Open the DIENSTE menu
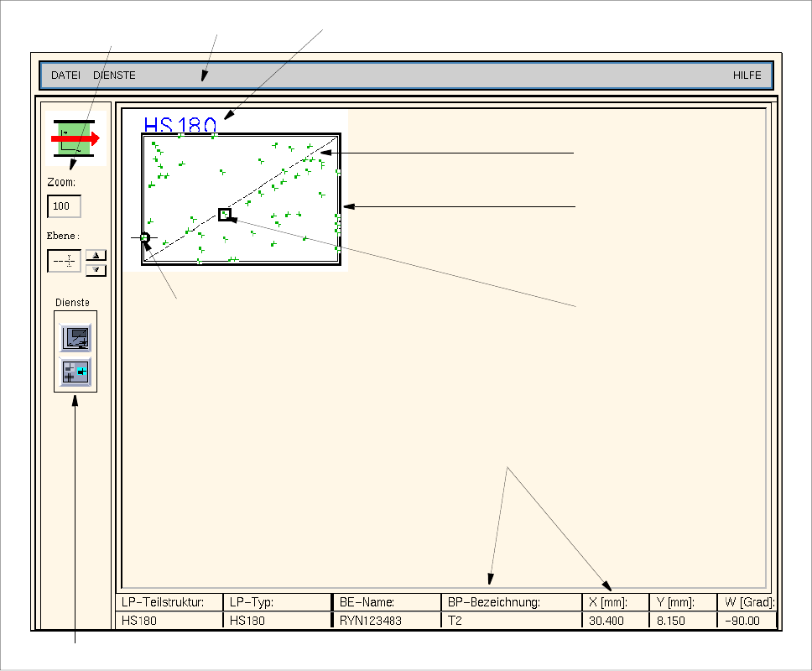Screen dimensions: 812x671 click(115, 75)
